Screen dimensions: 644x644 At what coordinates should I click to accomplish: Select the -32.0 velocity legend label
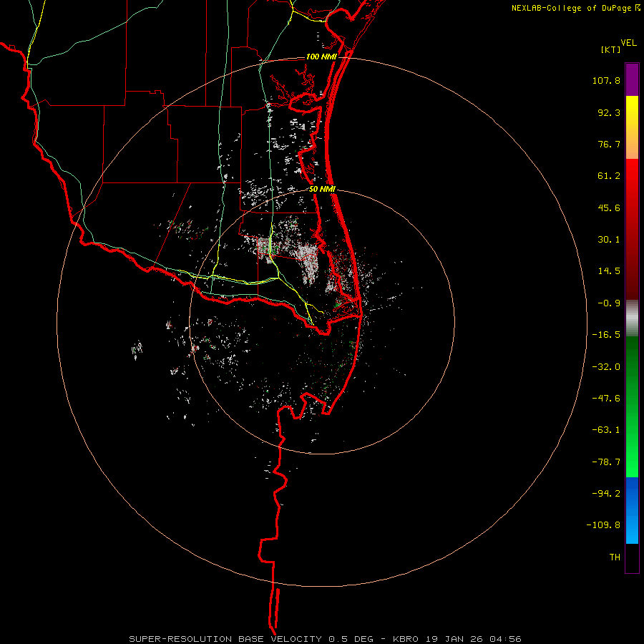coord(606,367)
